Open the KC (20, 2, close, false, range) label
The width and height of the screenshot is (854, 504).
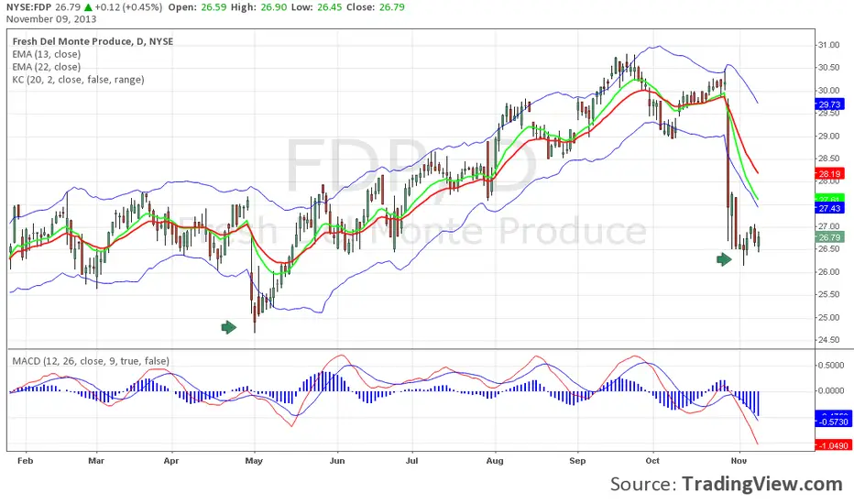tap(78, 80)
